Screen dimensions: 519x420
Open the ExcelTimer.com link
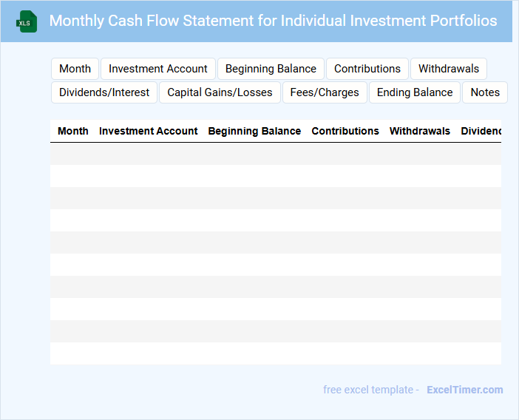click(x=464, y=390)
